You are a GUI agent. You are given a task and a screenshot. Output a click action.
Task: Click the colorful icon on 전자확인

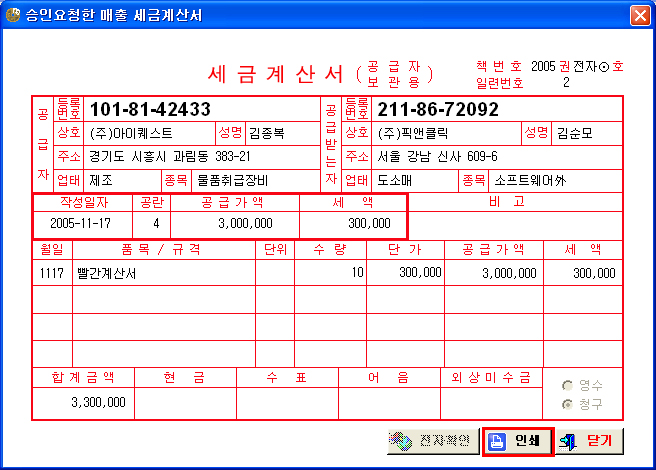pyautogui.click(x=401, y=441)
